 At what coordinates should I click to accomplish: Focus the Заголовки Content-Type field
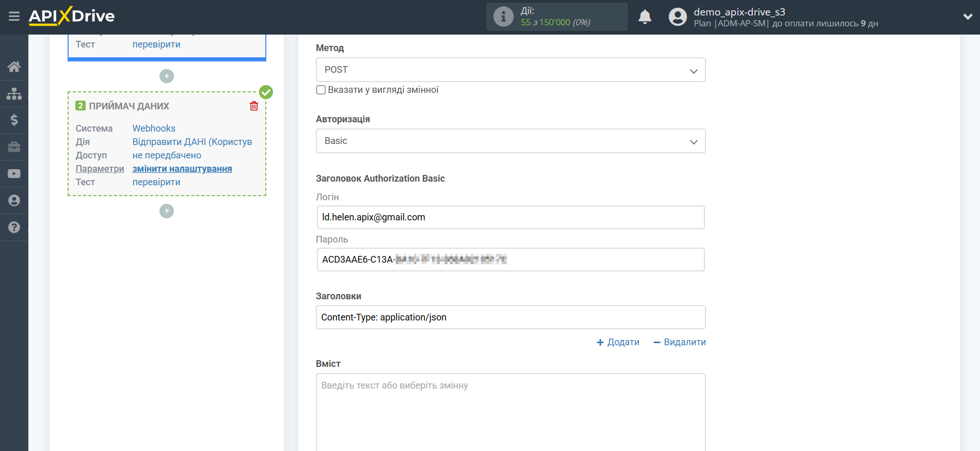510,317
